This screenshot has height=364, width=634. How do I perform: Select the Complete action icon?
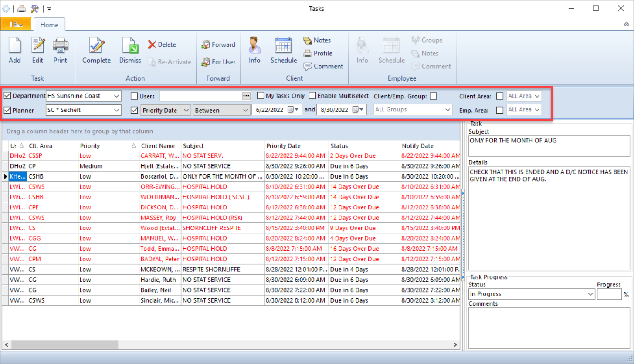(96, 50)
